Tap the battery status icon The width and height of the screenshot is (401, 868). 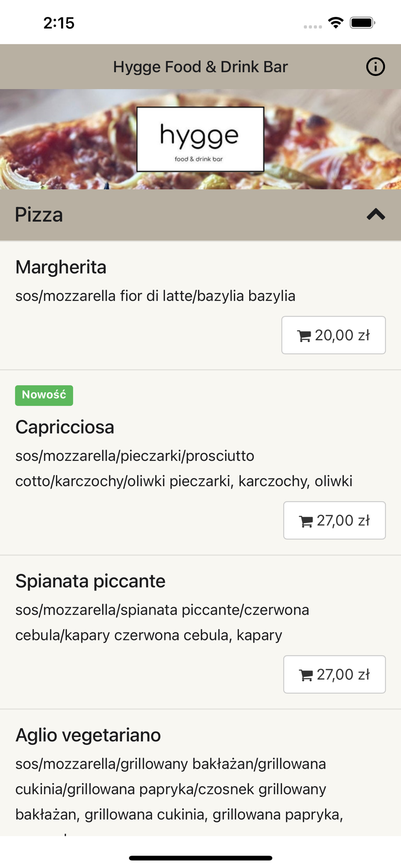point(362,23)
